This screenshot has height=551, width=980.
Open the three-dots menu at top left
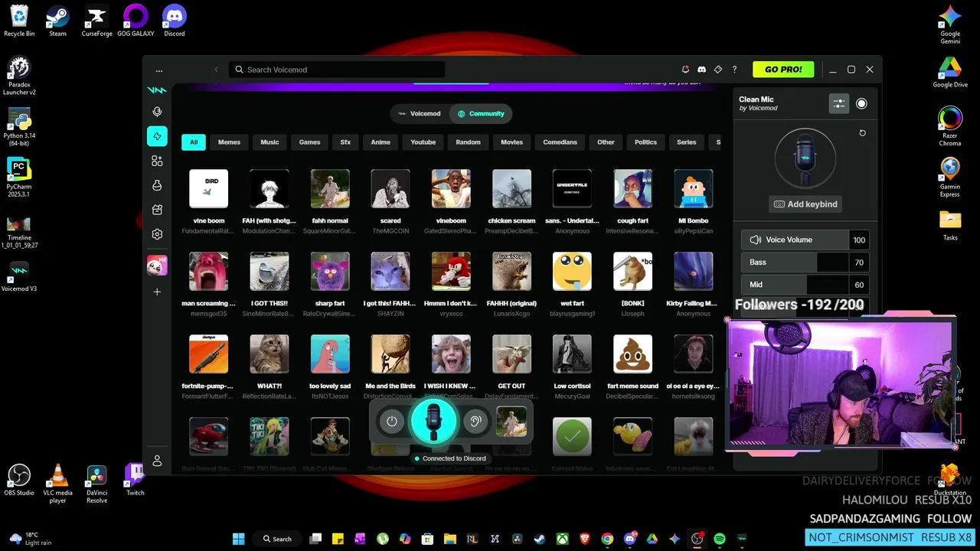pos(158,70)
